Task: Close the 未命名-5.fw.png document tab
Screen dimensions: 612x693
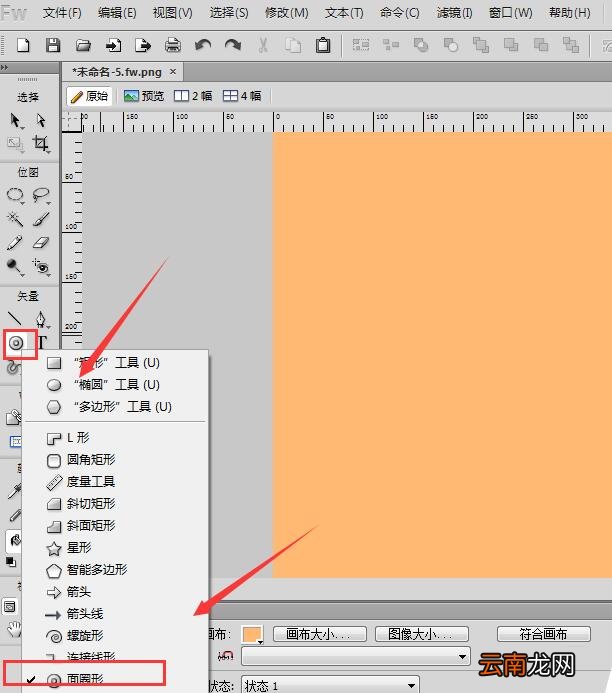Action: coord(173,71)
